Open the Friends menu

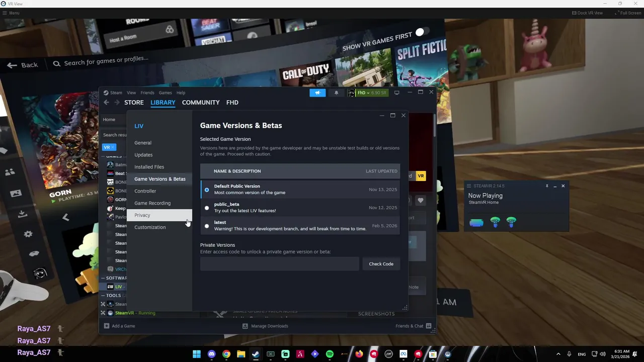[147, 93]
